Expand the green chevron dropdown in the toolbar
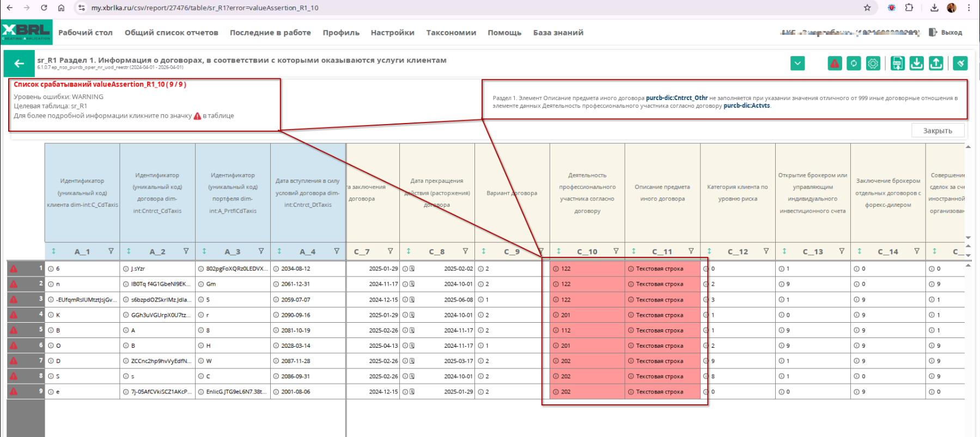Viewport: 980px width, 437px height. click(x=798, y=64)
